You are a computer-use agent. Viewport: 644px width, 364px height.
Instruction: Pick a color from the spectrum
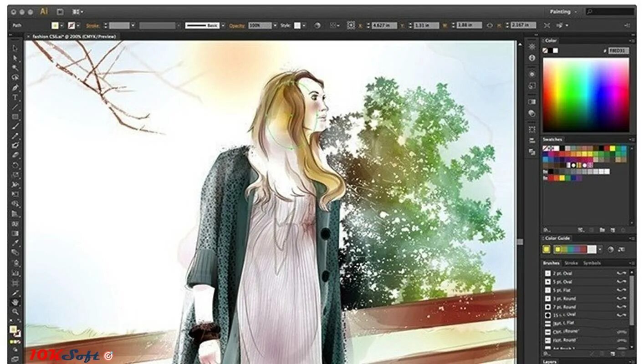click(586, 95)
